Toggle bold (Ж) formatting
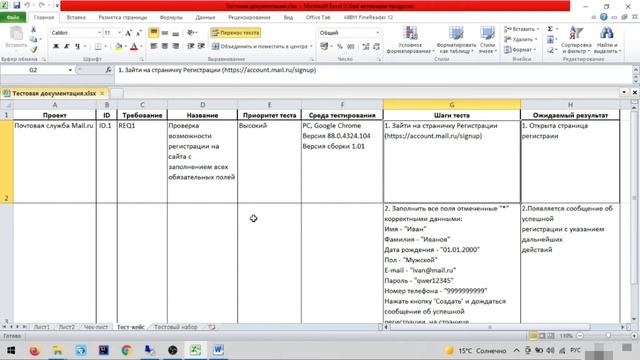This screenshot has width=640, height=360. (x=56, y=47)
